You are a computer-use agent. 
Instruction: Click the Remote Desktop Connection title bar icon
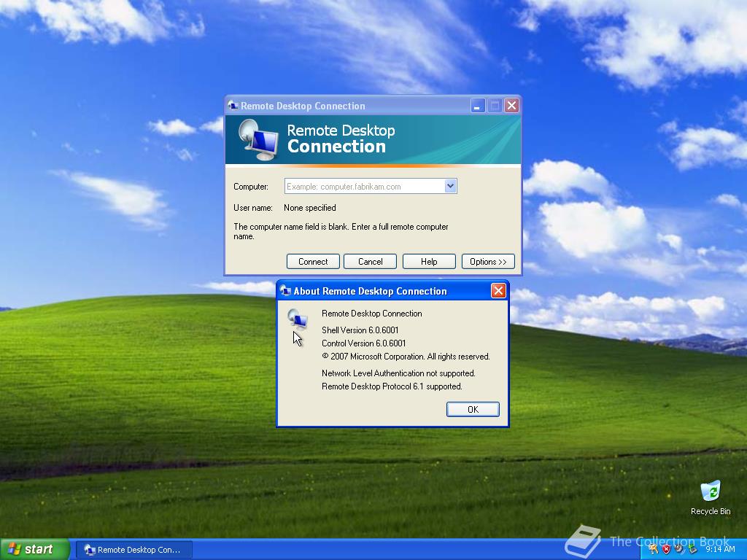coord(233,105)
